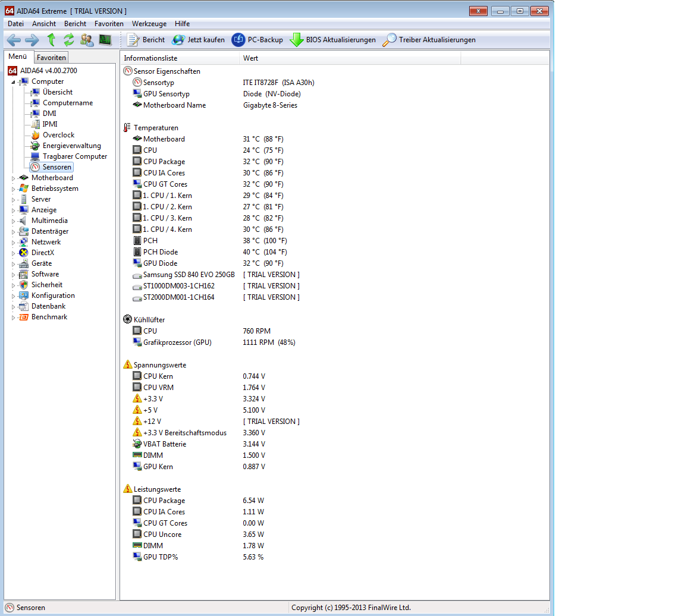
Task: Select DMI tree entry
Action: pyautogui.click(x=49, y=113)
